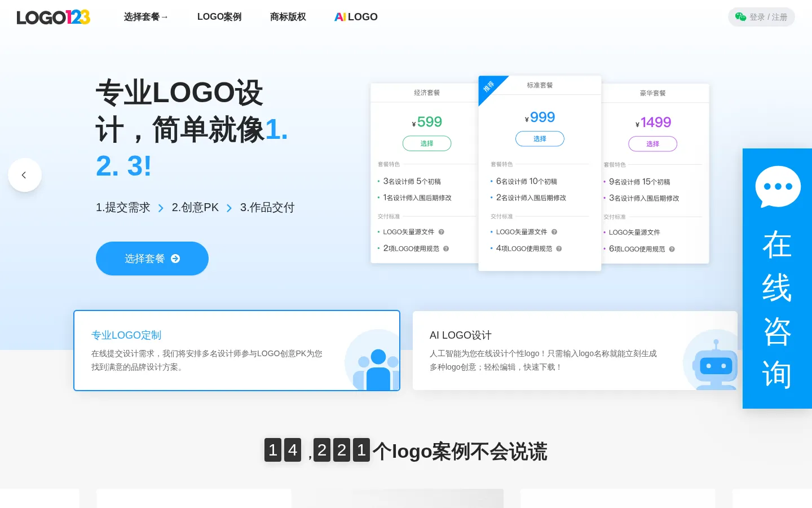
Task: Click the ¥1499 price text
Action: pos(654,122)
